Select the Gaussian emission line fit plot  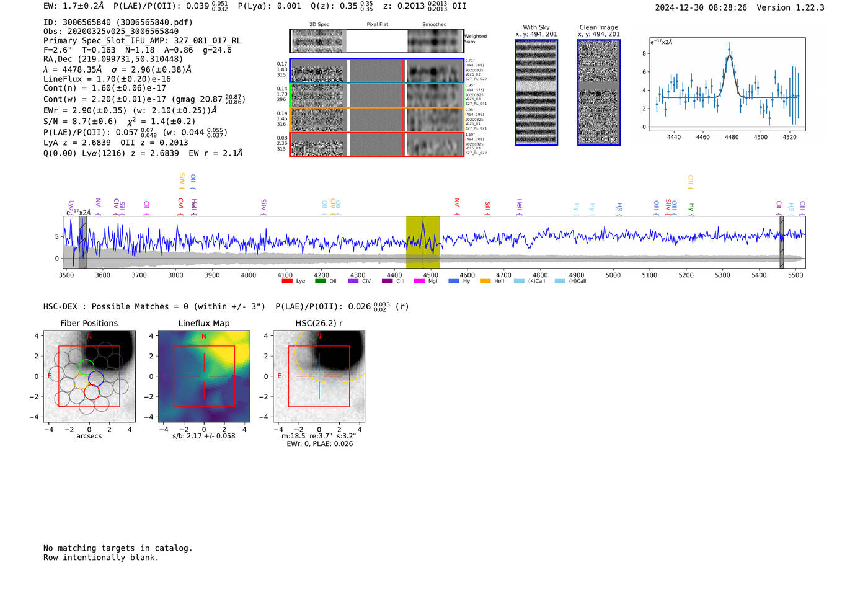coord(727,84)
